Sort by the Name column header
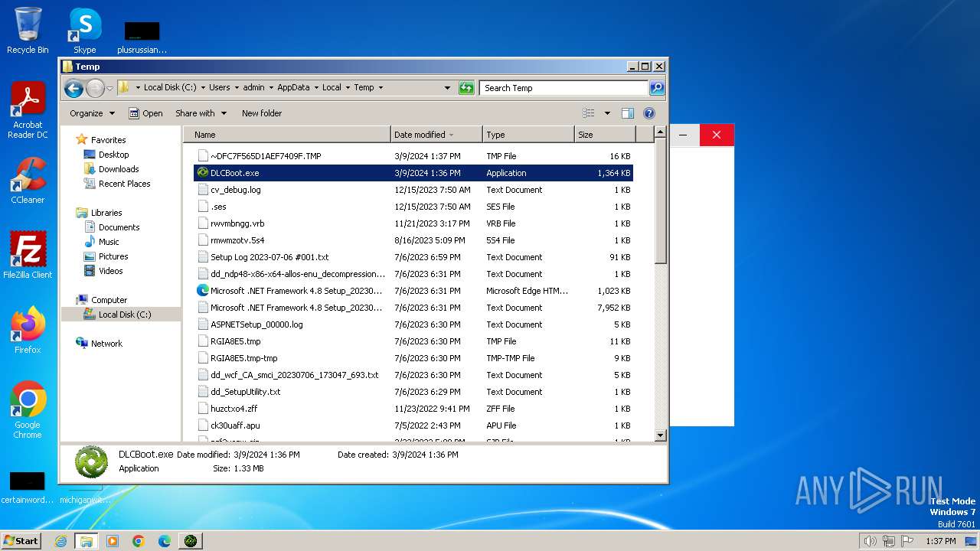 pyautogui.click(x=287, y=135)
